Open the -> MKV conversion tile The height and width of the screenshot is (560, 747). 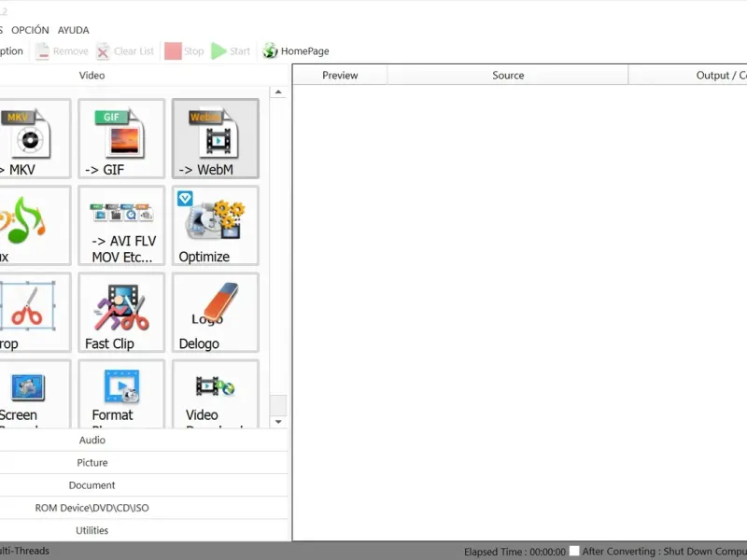(35, 138)
